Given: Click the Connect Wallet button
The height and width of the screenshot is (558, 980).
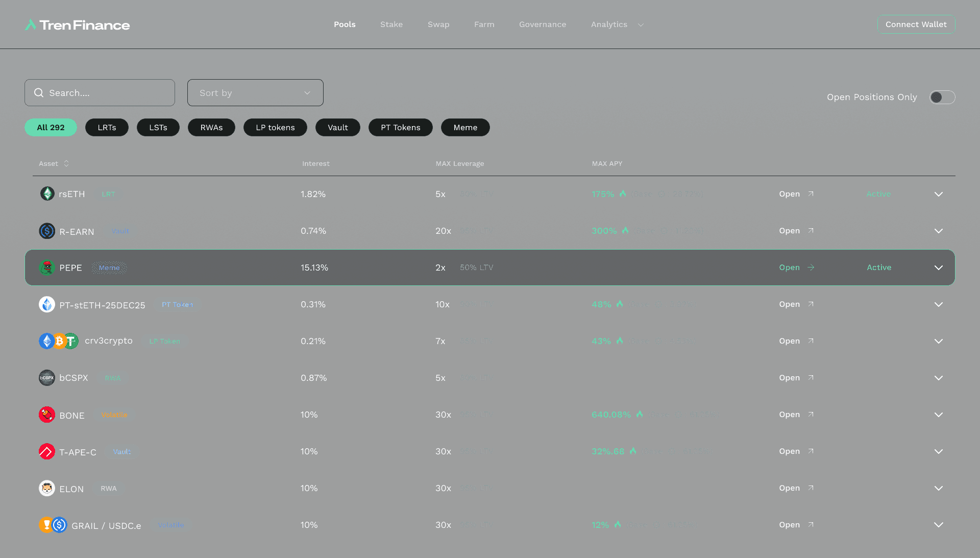Looking at the screenshot, I should pyautogui.click(x=916, y=24).
